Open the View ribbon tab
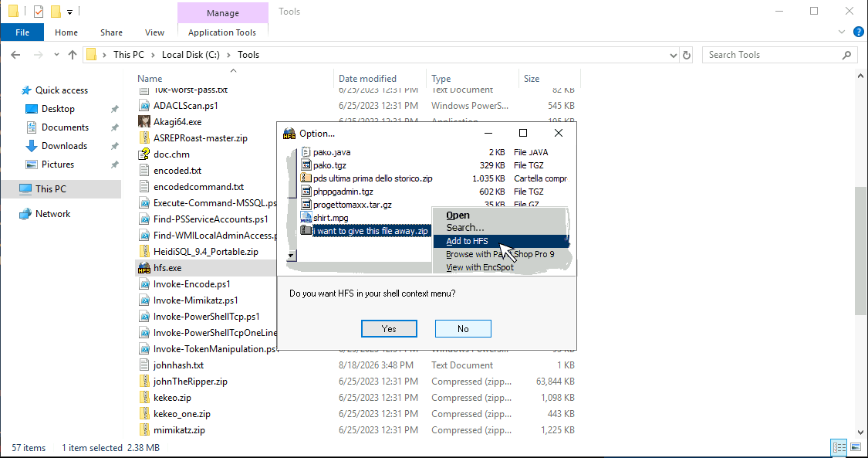This screenshot has width=868, height=458. (154, 32)
